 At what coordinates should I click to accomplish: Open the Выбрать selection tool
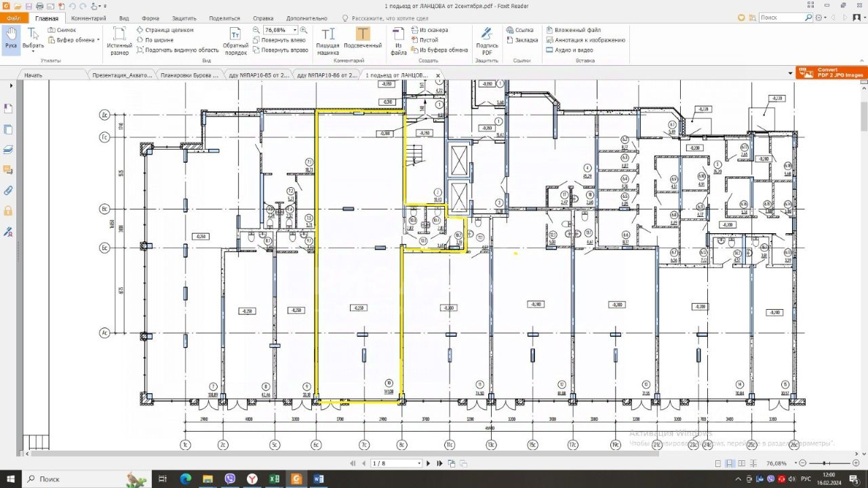pos(33,39)
